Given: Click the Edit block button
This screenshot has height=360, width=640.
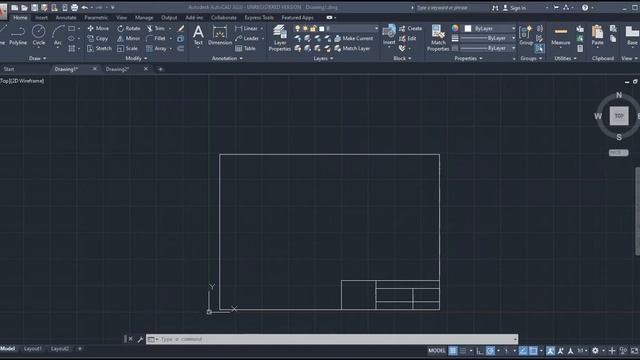Looking at the screenshot, I should (x=408, y=38).
